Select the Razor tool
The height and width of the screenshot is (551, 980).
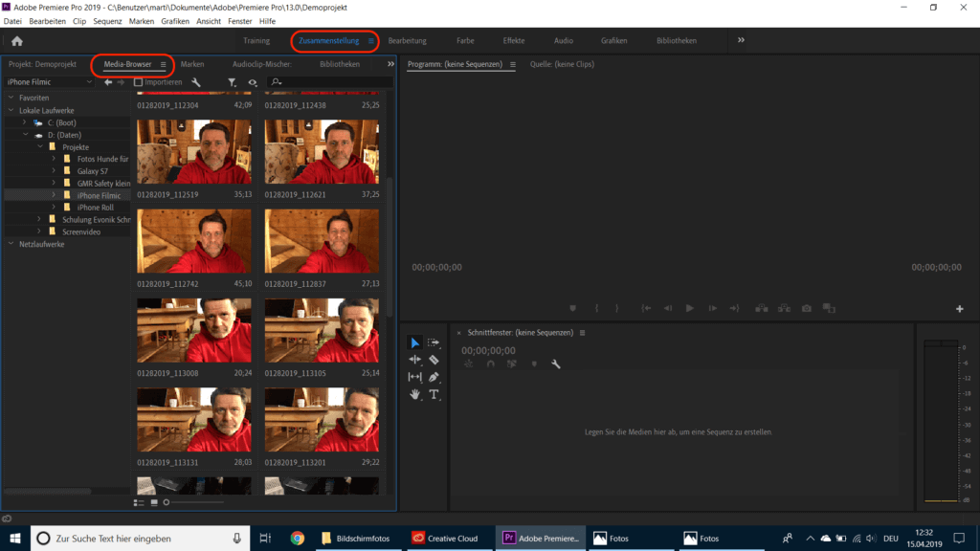pos(435,359)
